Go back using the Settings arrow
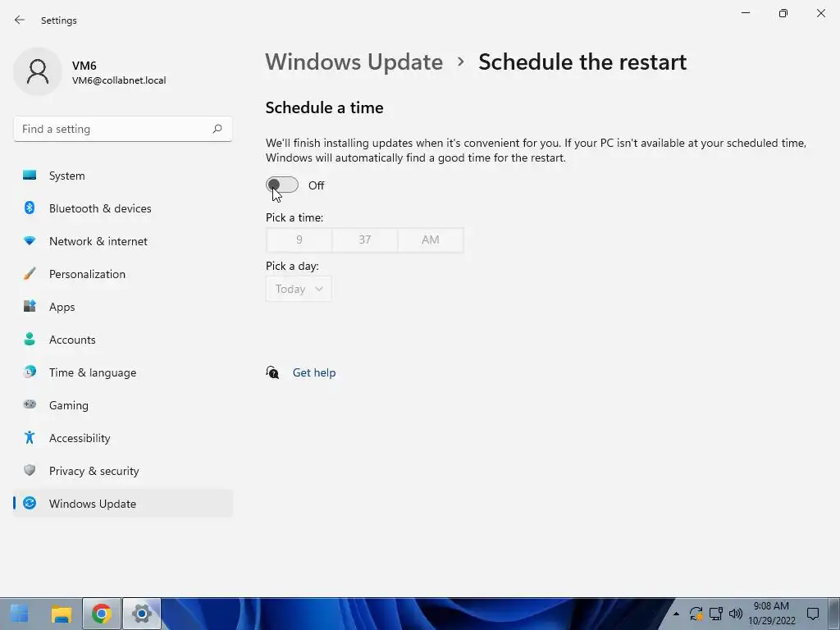The width and height of the screenshot is (840, 630). (x=20, y=20)
